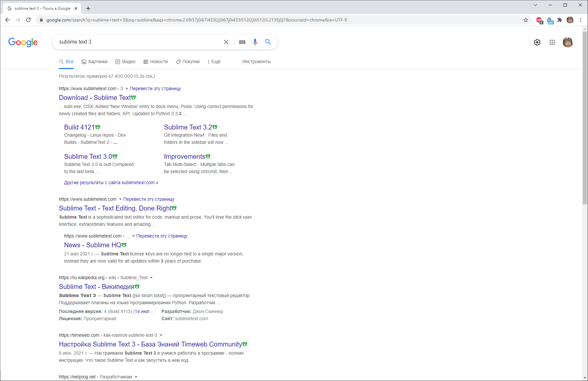Open Chrome three-dot menu

581,20
